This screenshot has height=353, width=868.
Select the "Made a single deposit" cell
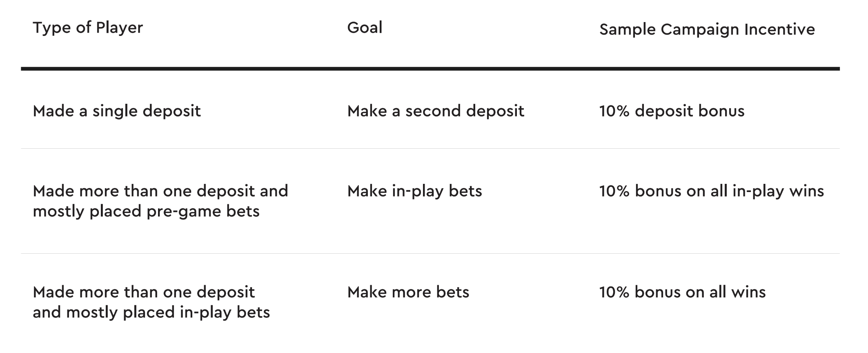(117, 112)
